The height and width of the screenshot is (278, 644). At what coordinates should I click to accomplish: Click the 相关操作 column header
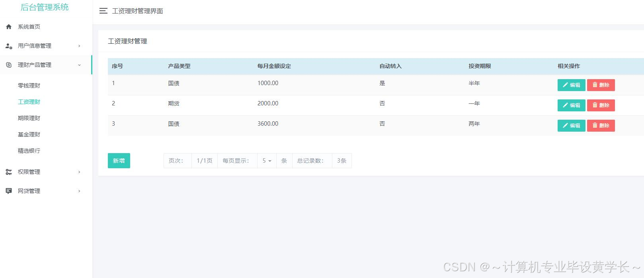click(569, 66)
